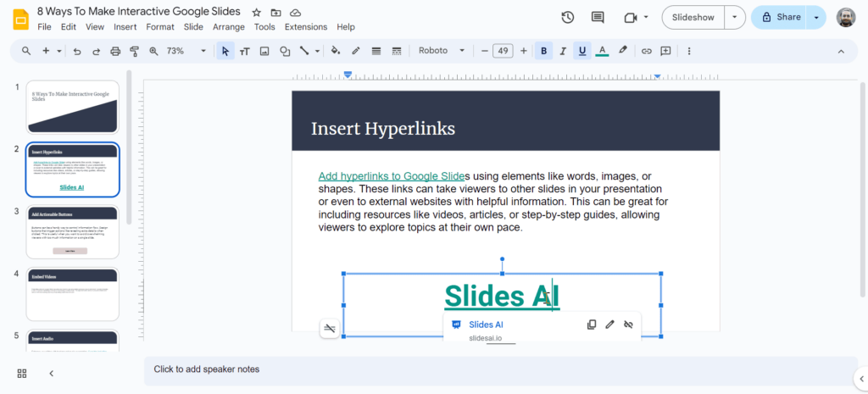This screenshot has width=868, height=394.
Task: Expand the 73% zoom dropdown
Action: click(203, 51)
